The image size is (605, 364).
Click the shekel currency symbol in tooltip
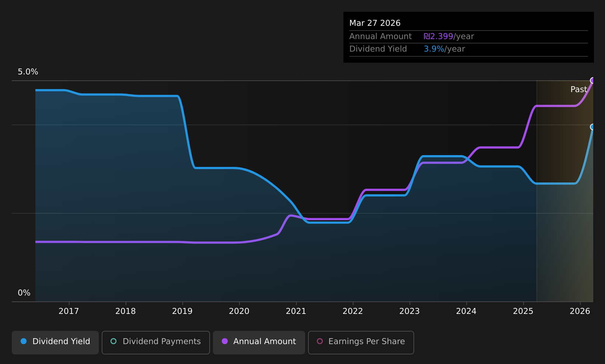(x=427, y=36)
